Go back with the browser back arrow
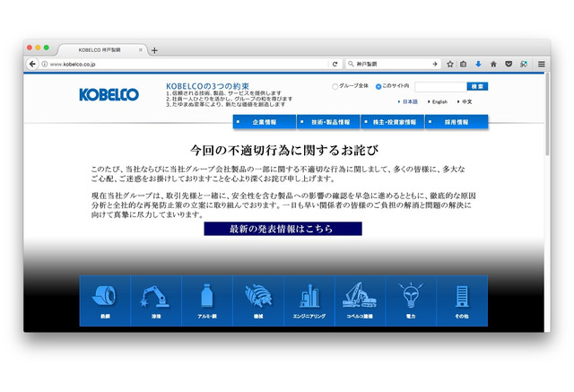This screenshot has height=392, width=574. 32,64
